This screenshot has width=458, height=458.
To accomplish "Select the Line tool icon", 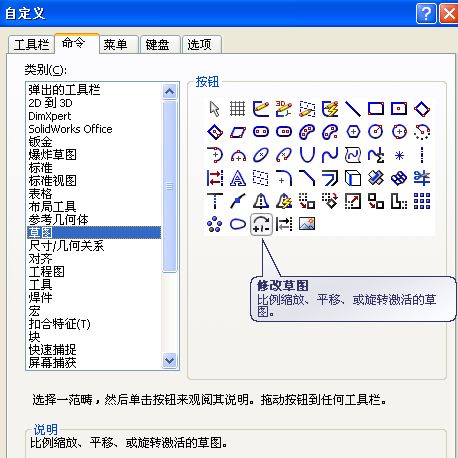I will click(353, 109).
